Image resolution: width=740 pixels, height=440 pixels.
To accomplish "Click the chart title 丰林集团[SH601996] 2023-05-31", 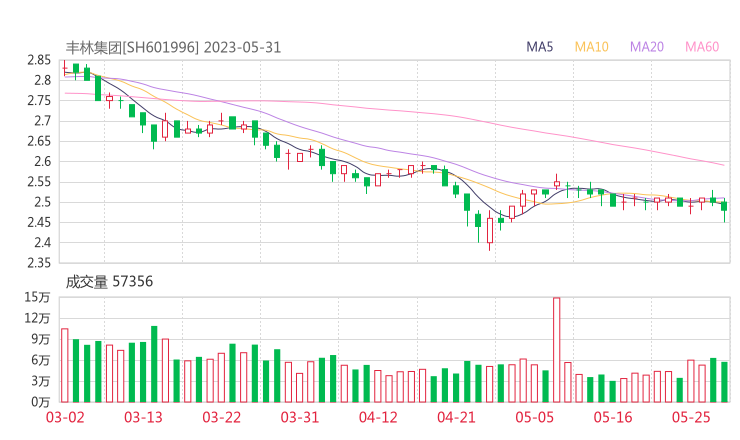I will [173, 48].
